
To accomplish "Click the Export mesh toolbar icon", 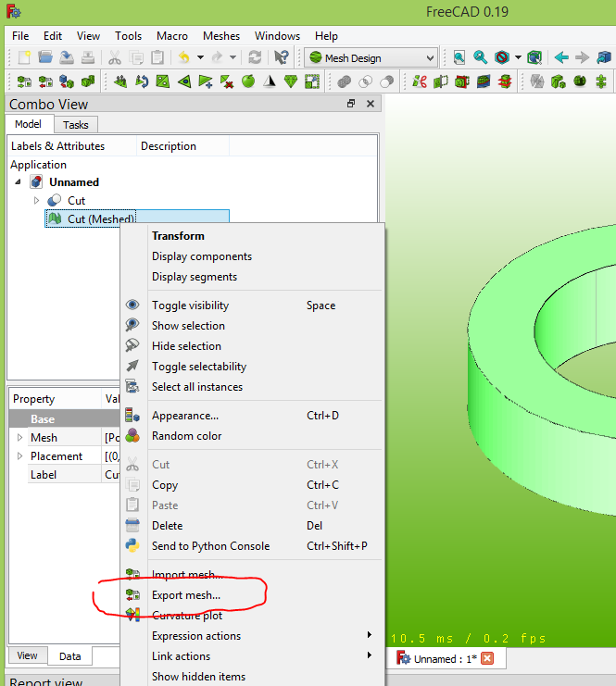I will click(45, 81).
